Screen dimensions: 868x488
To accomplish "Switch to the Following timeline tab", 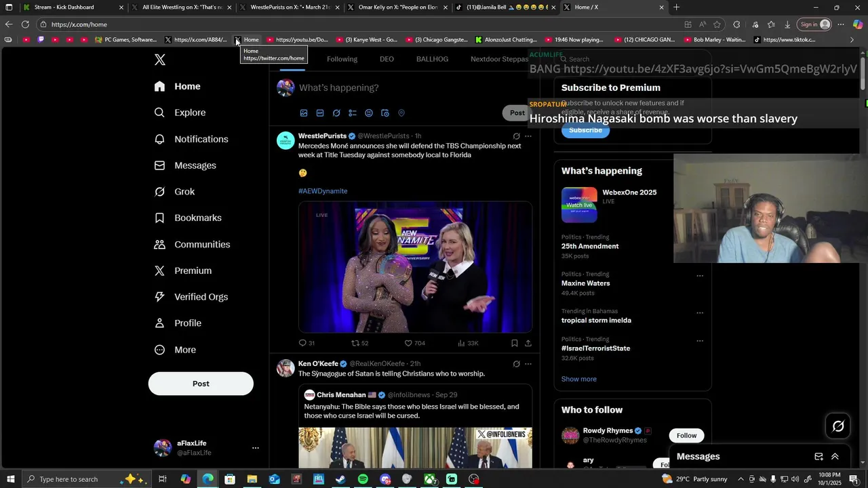I will tap(342, 59).
